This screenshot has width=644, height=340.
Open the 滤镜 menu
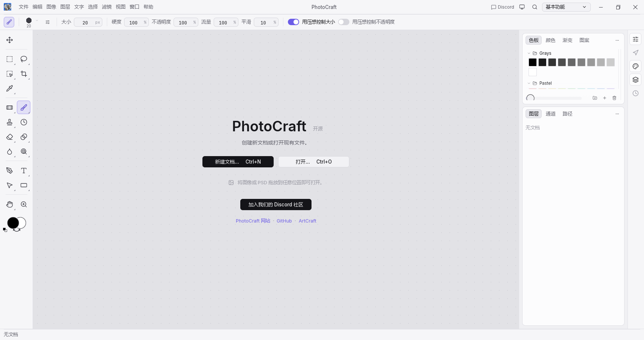pyautogui.click(x=107, y=7)
